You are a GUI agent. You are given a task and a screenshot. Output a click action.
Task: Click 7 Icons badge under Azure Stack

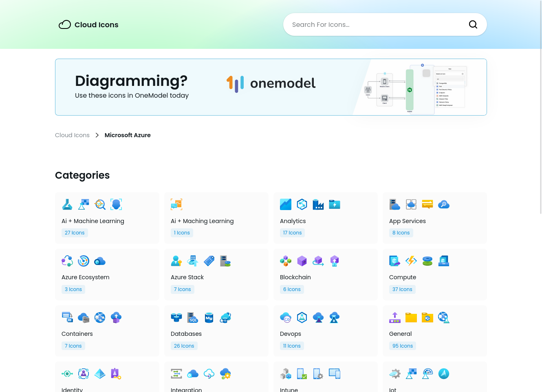[x=183, y=289]
